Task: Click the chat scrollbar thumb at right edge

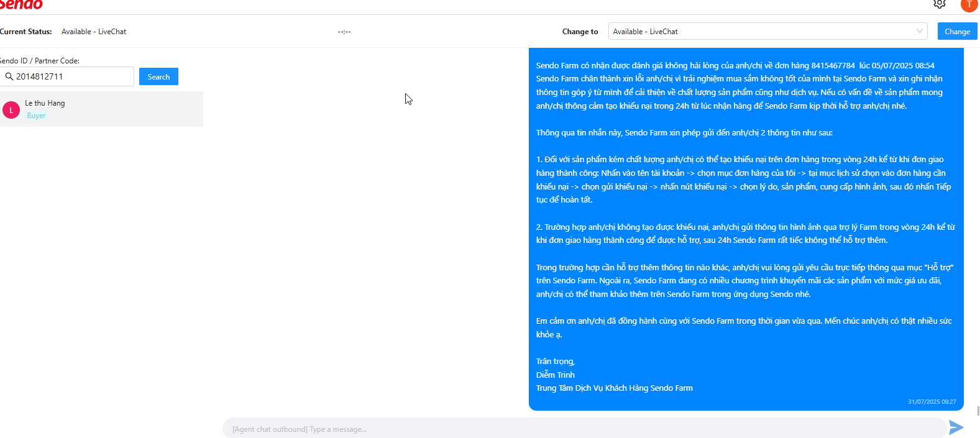Action: (x=978, y=411)
